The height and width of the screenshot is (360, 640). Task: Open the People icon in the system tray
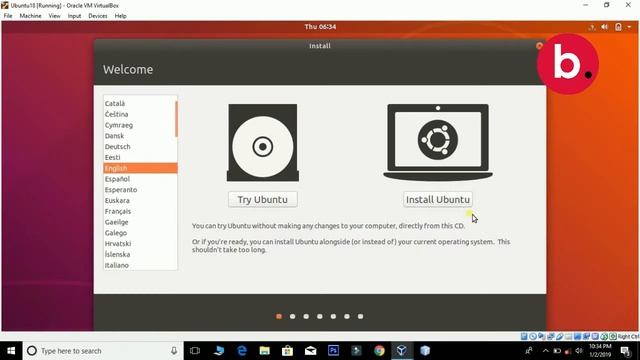point(529,351)
